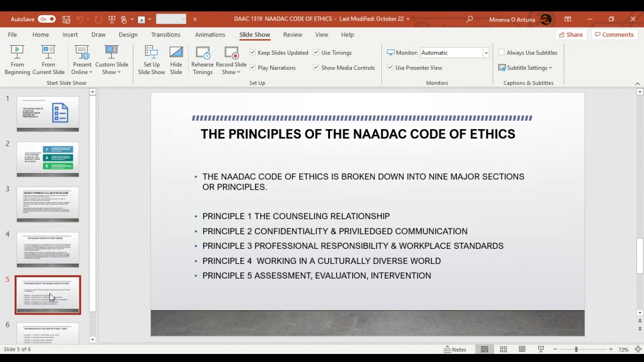Image resolution: width=644 pixels, height=362 pixels.
Task: Click the slide pane vertical scrollbar thumb
Action: [x=640, y=255]
